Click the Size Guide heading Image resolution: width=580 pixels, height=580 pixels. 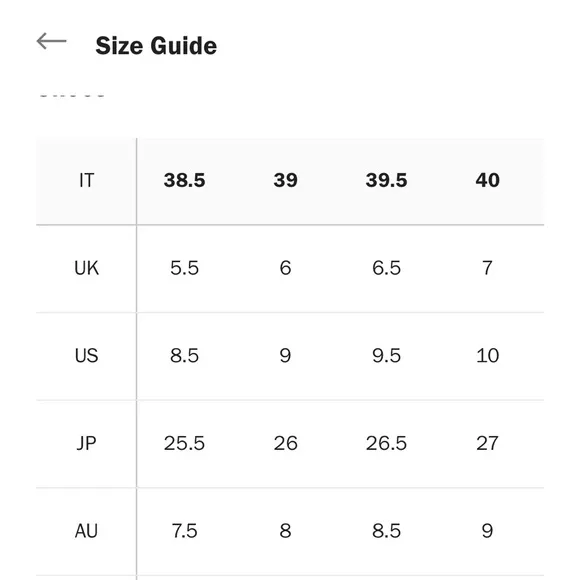(156, 46)
